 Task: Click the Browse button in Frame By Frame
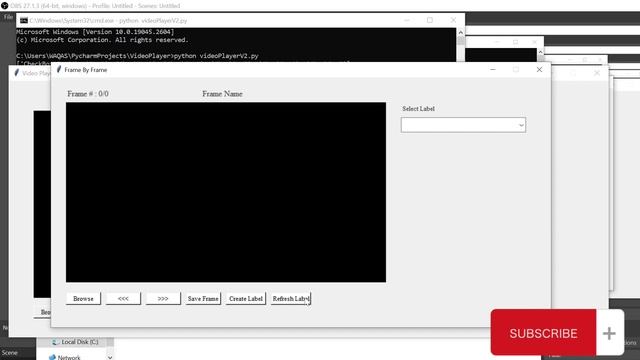(x=83, y=298)
